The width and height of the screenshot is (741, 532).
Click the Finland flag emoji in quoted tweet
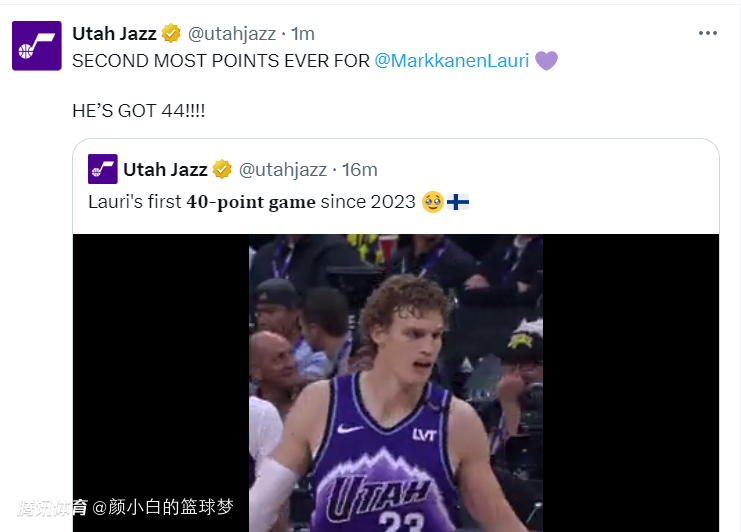[459, 202]
